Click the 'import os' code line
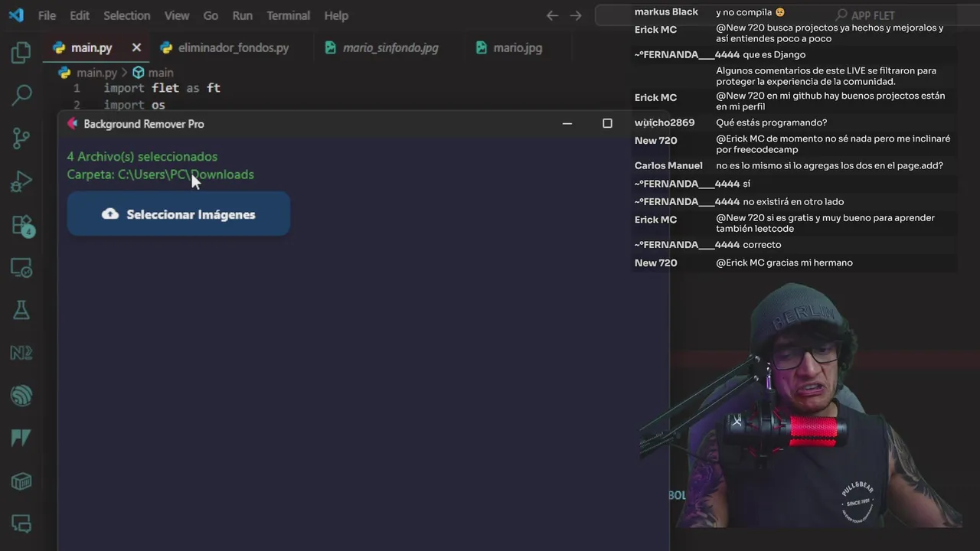Screen dimensions: 980x551 click(x=135, y=105)
